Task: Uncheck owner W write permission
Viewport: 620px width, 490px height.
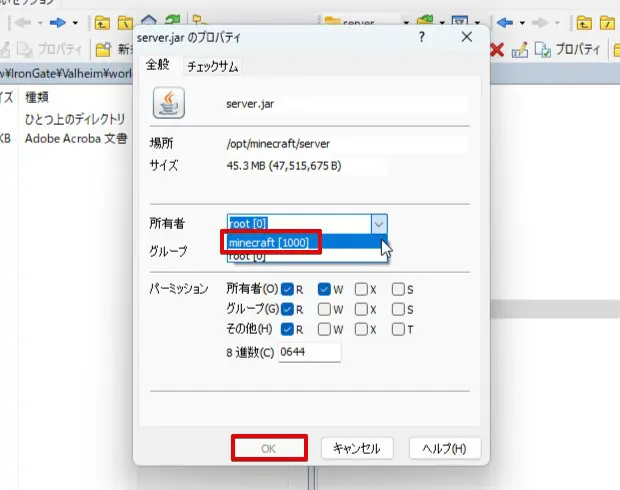Action: click(x=325, y=290)
